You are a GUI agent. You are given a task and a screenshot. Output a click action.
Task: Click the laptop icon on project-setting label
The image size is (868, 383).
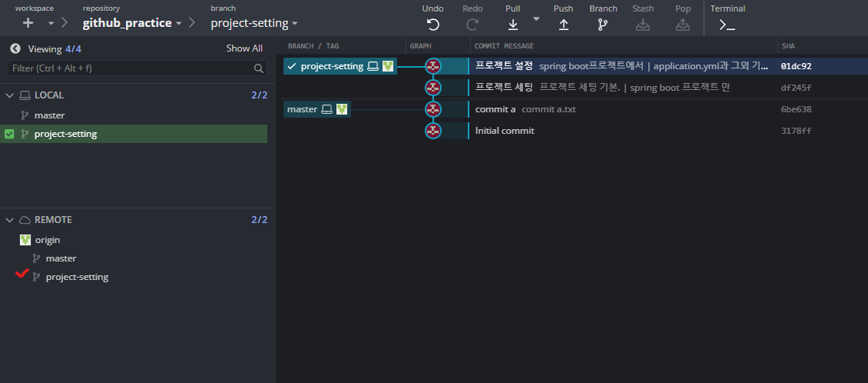[373, 66]
